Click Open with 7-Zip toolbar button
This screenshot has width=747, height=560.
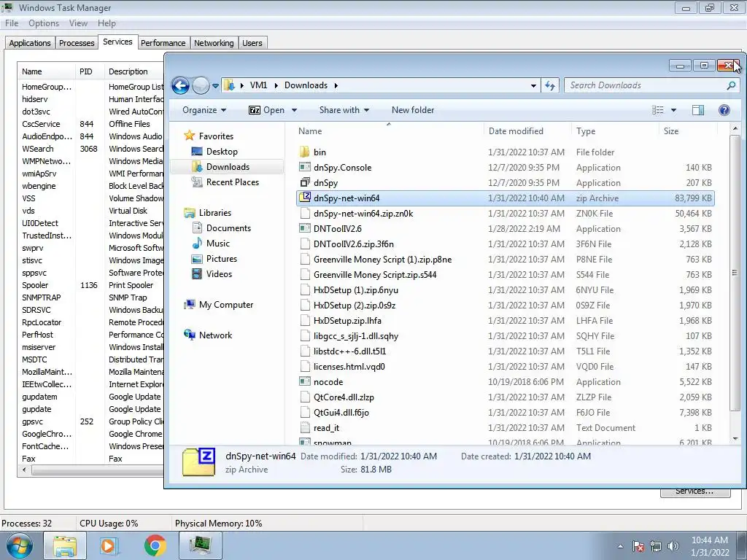266,110
